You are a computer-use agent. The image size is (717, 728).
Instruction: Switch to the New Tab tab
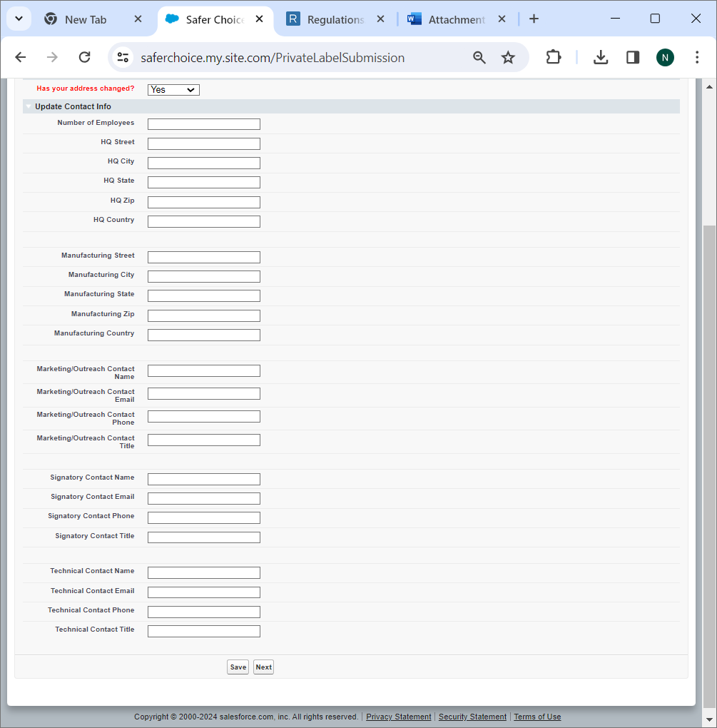[x=86, y=19]
